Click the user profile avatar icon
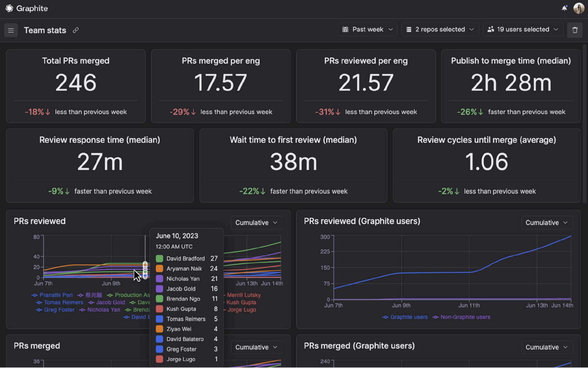The image size is (588, 368). (x=579, y=8)
